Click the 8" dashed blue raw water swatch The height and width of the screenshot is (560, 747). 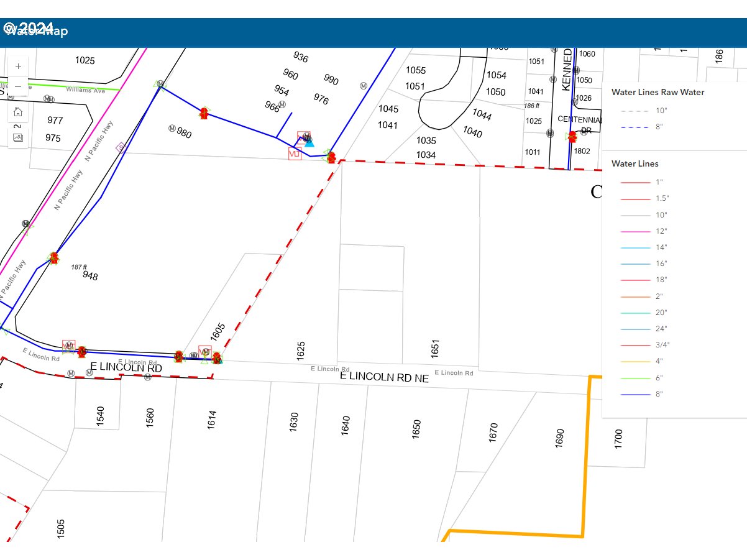click(635, 127)
